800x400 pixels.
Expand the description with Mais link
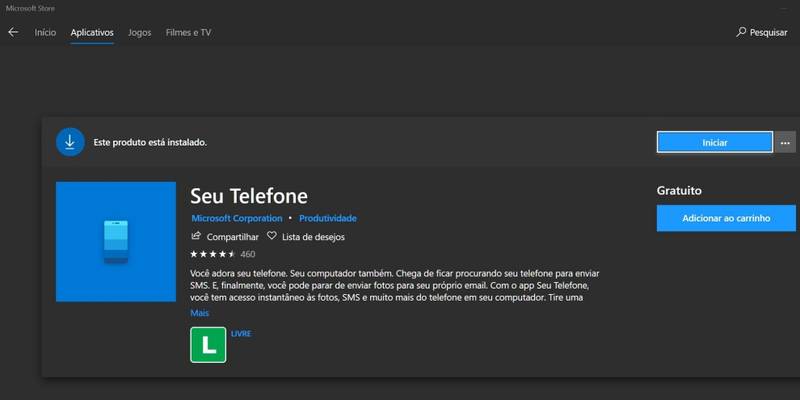click(x=199, y=313)
